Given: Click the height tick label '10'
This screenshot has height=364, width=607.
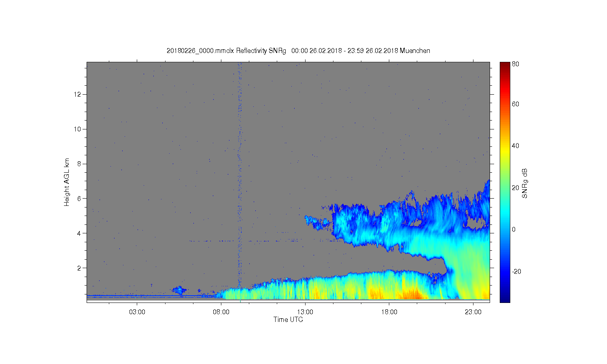Looking at the screenshot, I should coord(78,129).
